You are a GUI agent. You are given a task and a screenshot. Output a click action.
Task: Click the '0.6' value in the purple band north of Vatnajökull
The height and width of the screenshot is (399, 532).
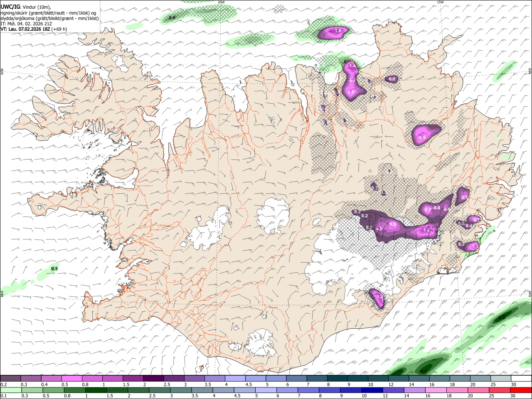click(393, 224)
